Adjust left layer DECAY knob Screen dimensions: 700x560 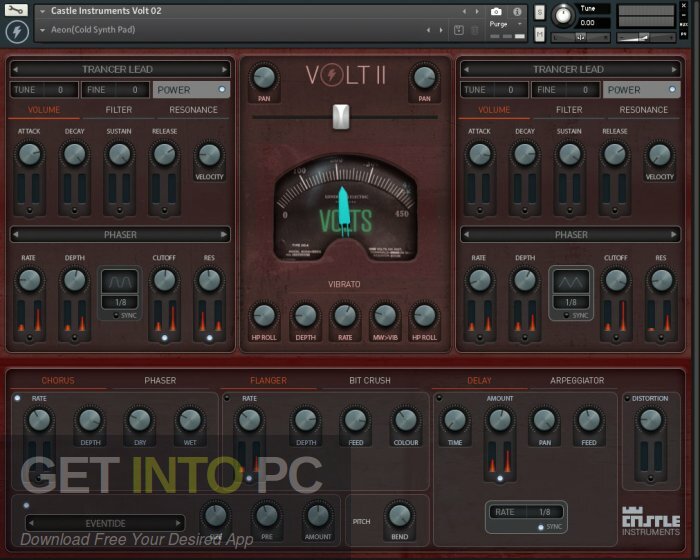(75, 155)
